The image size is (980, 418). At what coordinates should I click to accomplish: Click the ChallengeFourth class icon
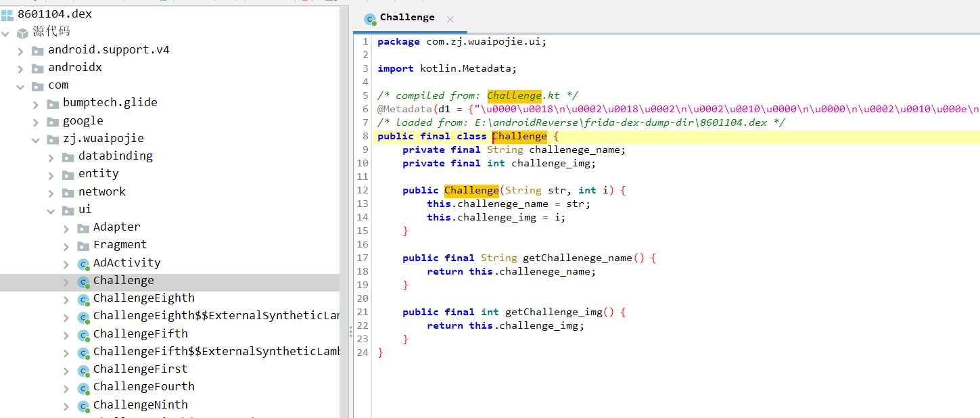[83, 388]
